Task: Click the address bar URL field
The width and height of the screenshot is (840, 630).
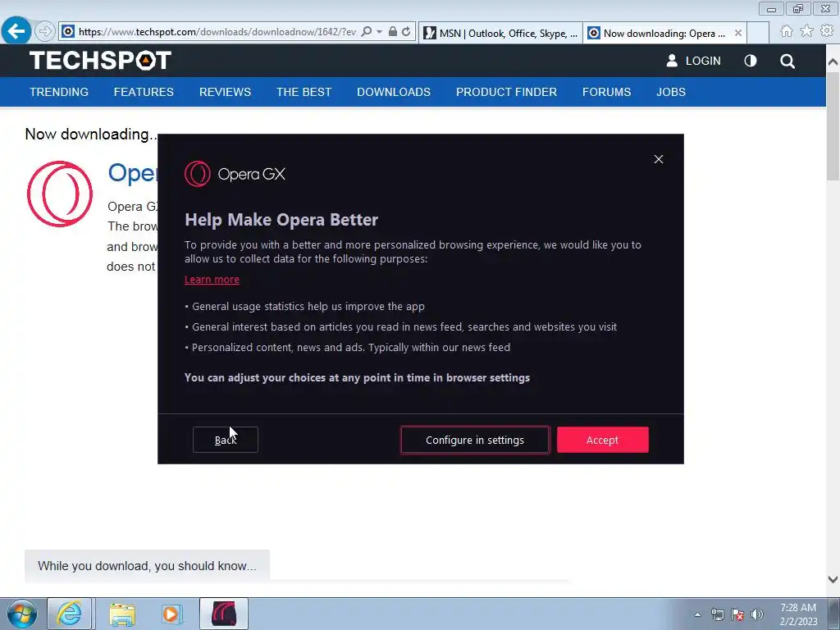Action: (x=217, y=32)
